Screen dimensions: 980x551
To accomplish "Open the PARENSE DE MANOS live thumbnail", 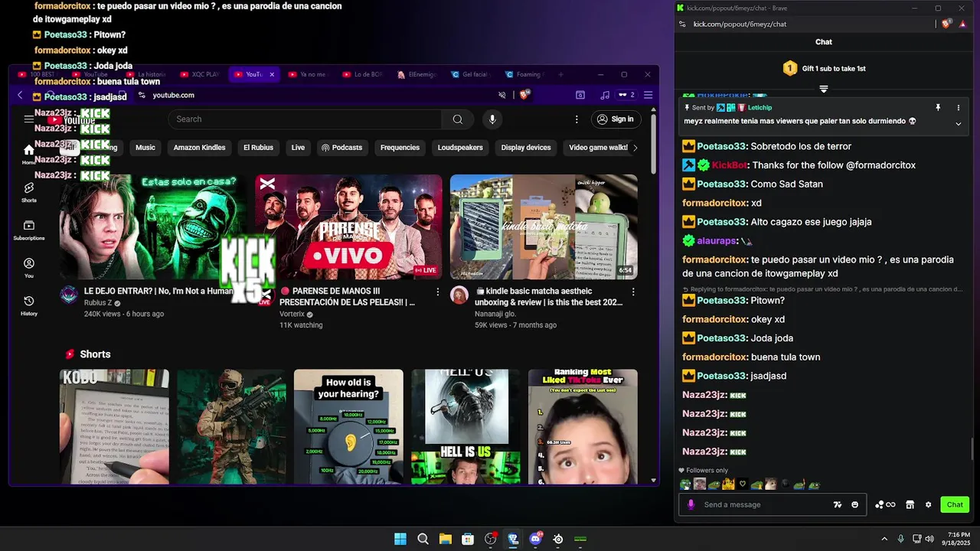I will pyautogui.click(x=348, y=227).
